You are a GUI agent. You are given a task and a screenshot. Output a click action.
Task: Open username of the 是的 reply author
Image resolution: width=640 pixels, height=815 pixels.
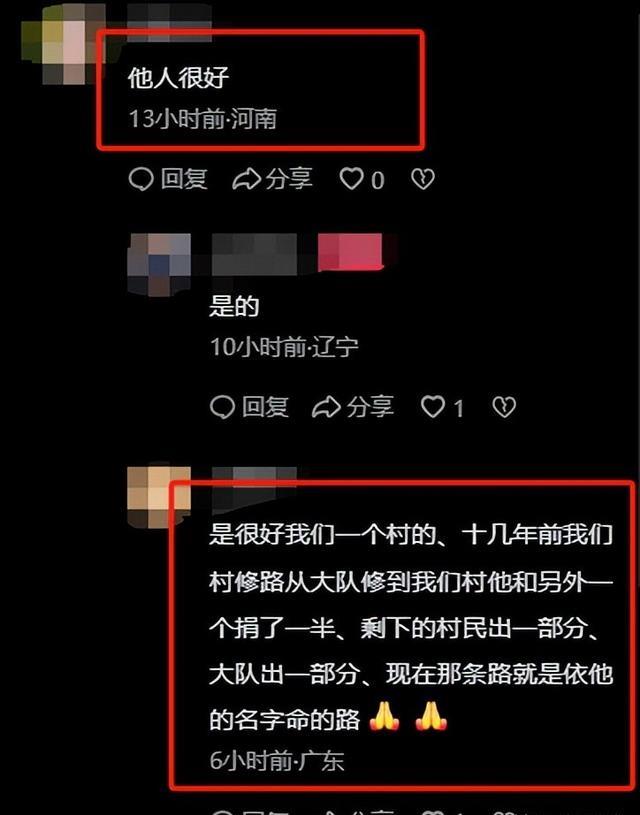point(255,254)
